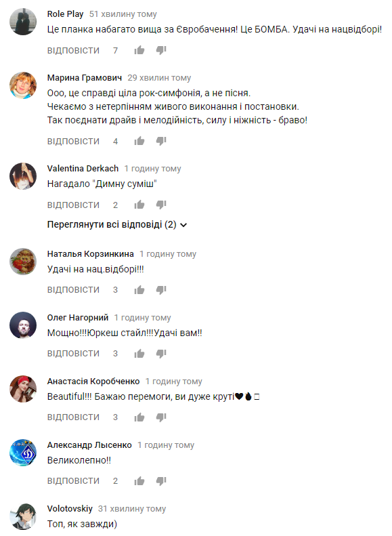
Task: Expand all replies under Valentina Derkach's comment
Action: pyautogui.click(x=117, y=224)
